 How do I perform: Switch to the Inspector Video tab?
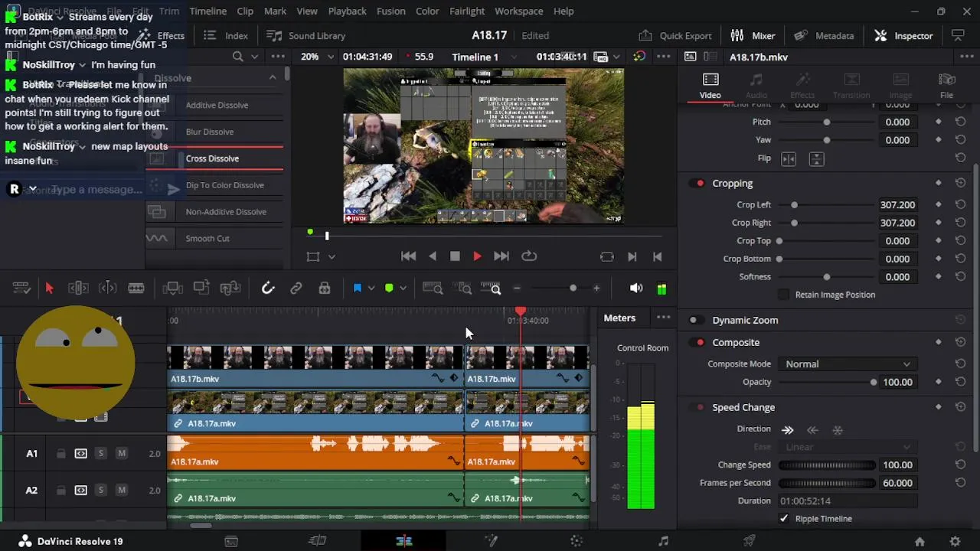(710, 86)
